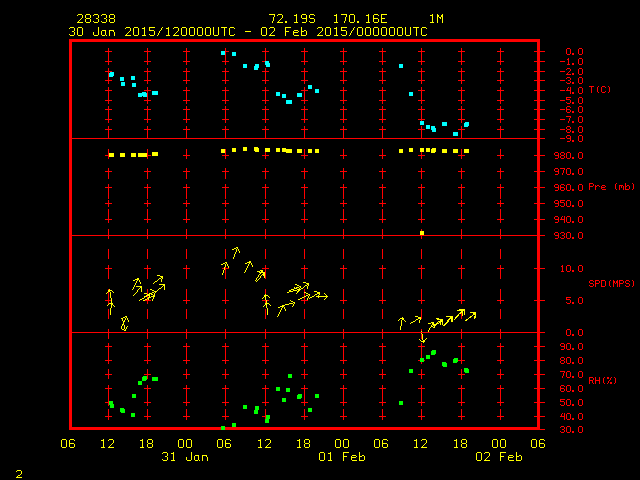Select the latitude value 72.19S
Image resolution: width=640 pixels, height=480 pixels.
pos(292,19)
